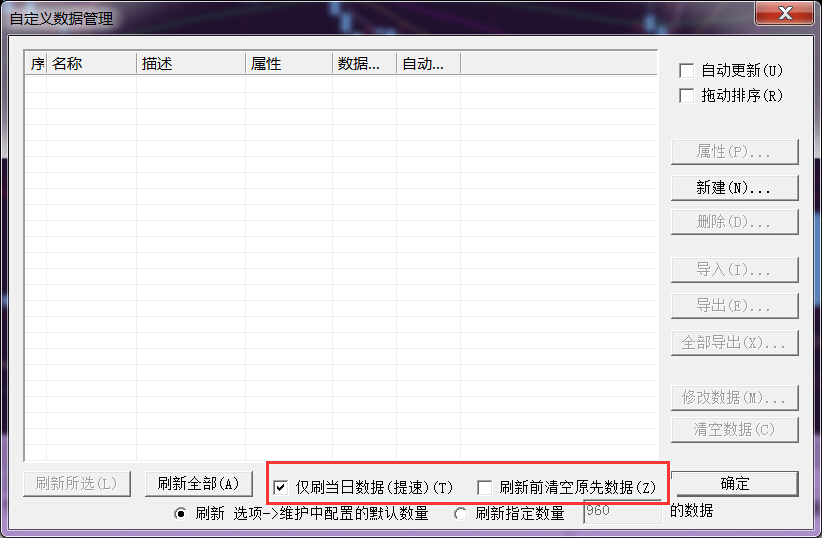This screenshot has width=822, height=538.
Task: Click the 清空数据(C) button
Action: coord(734,430)
